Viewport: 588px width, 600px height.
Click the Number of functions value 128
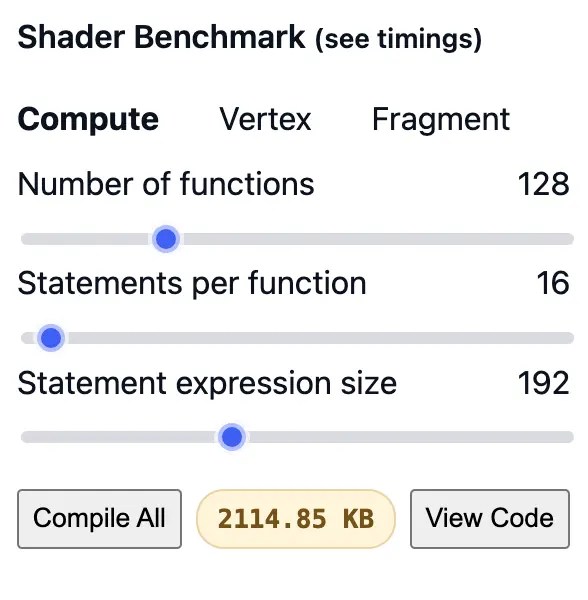point(544,184)
